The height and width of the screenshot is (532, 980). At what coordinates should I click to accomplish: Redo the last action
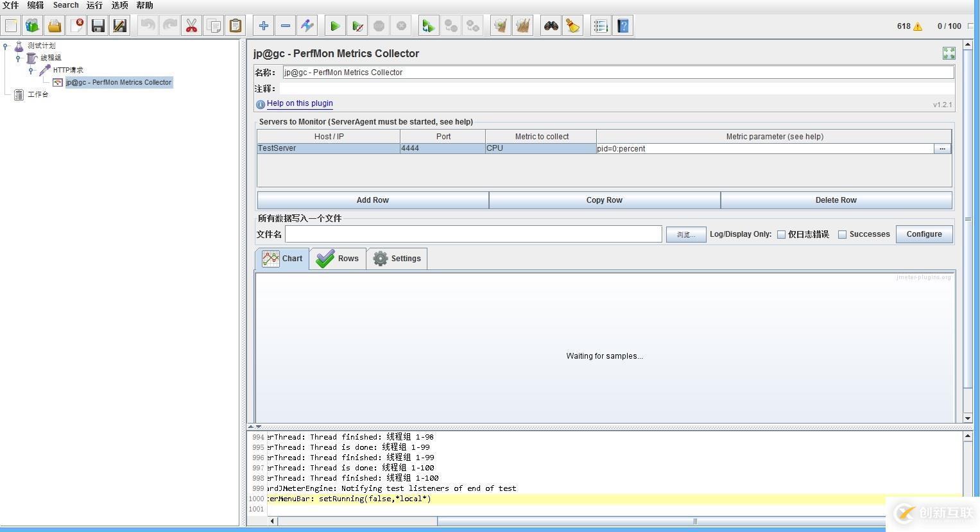coord(170,26)
